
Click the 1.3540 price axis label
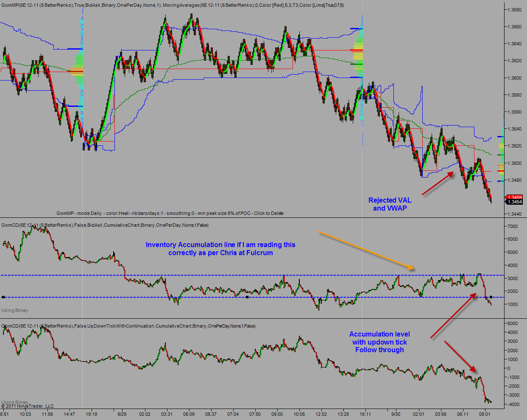514,129
